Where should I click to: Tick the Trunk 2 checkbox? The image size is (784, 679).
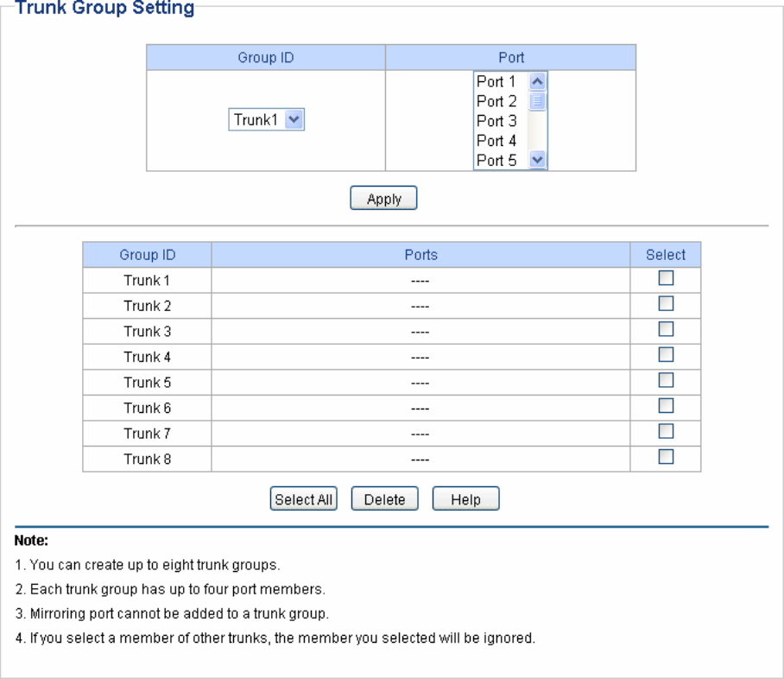pos(666,304)
